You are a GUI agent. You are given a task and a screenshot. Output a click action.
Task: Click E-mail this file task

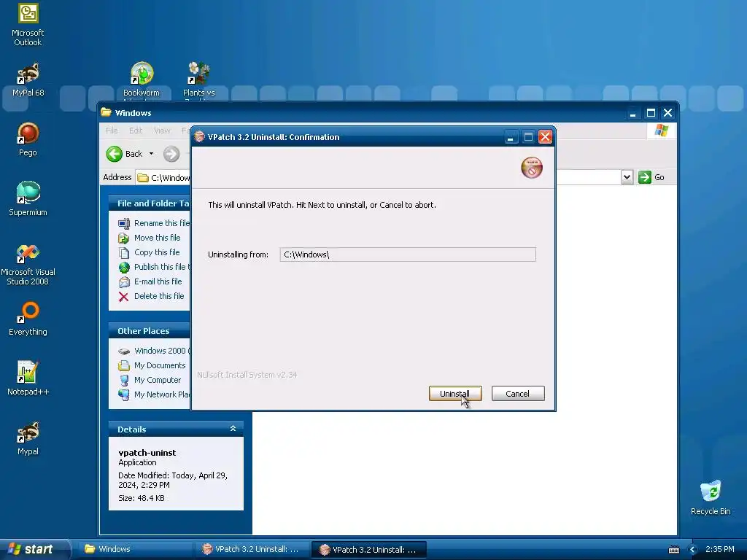(150, 282)
